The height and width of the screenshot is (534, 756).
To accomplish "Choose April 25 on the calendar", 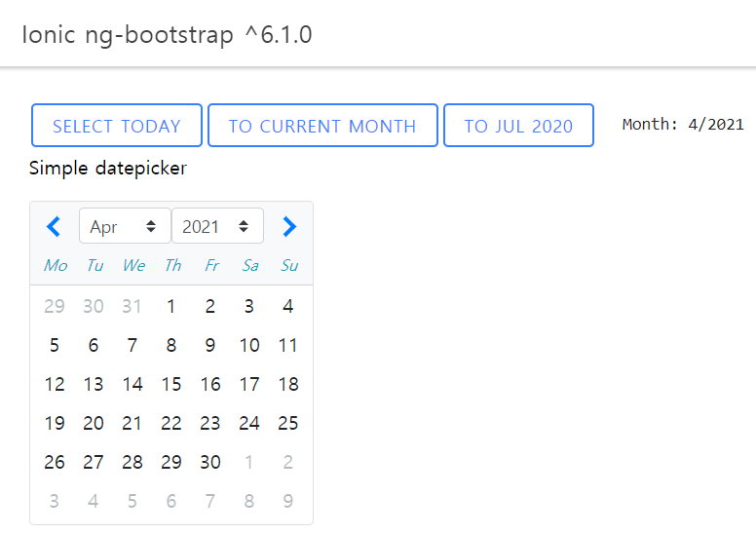I will point(288,423).
